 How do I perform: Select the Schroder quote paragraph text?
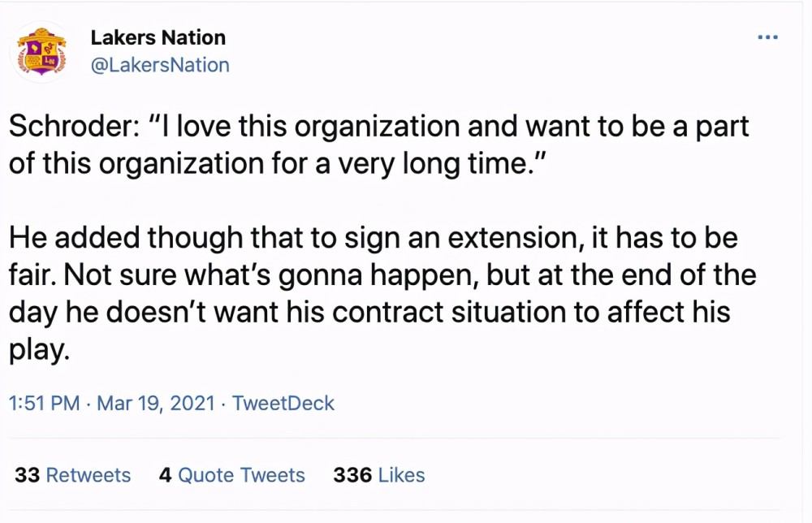tap(379, 145)
